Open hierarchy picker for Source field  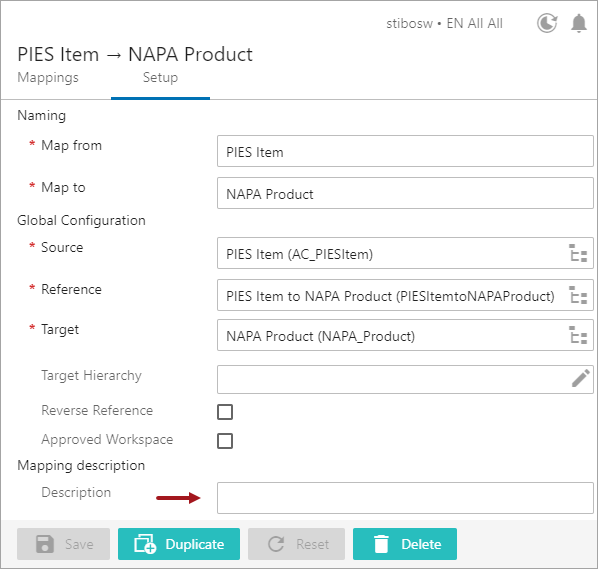pyautogui.click(x=578, y=253)
